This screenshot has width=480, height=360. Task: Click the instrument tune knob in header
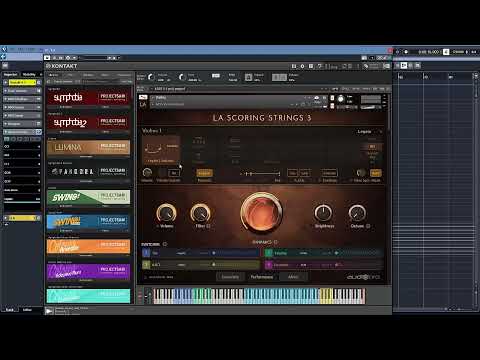click(x=341, y=99)
